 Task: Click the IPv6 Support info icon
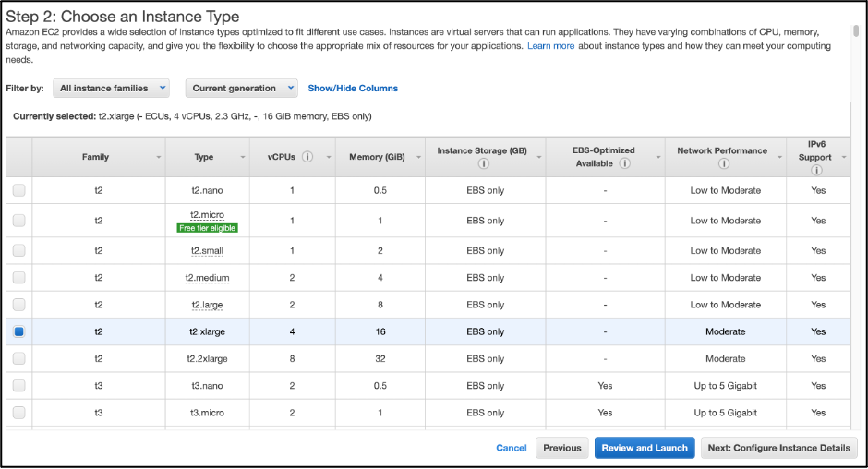click(816, 170)
